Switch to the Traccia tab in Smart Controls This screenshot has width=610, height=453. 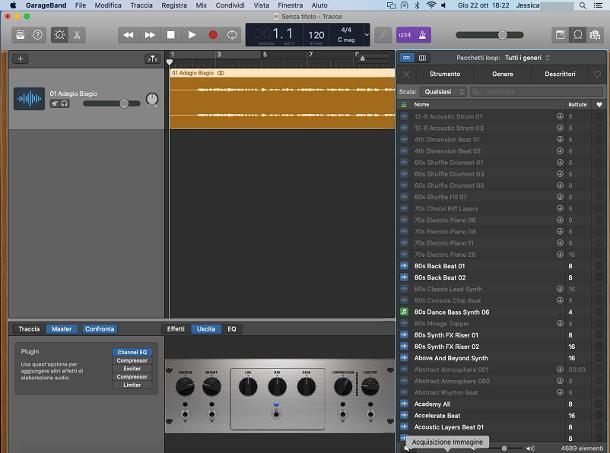29,329
